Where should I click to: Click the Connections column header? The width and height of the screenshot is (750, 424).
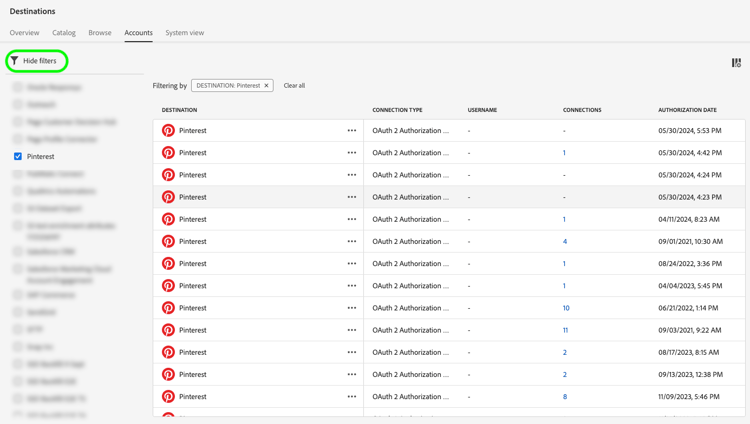pos(582,110)
